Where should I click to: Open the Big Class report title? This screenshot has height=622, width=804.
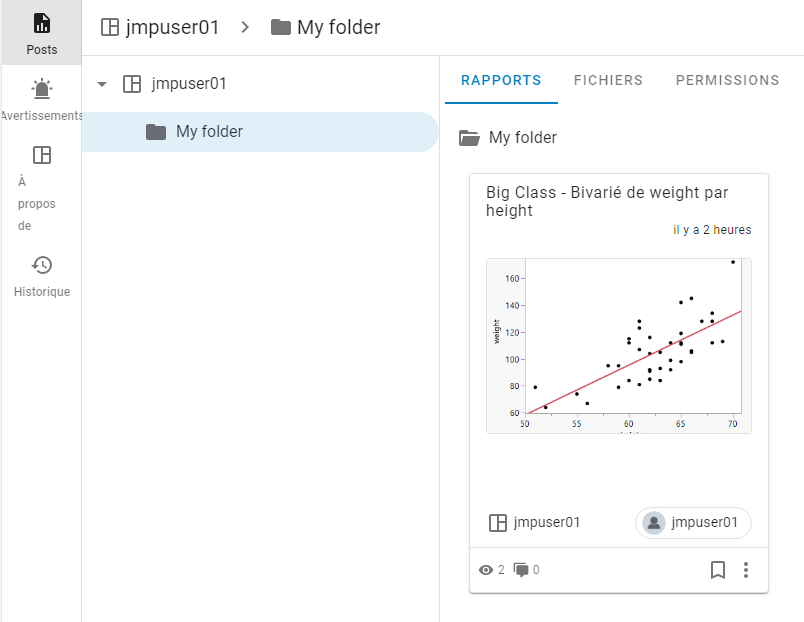pos(607,201)
